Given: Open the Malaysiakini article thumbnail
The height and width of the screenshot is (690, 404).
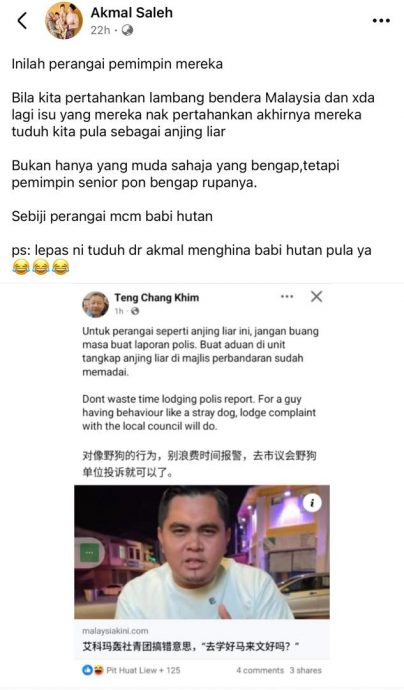Looking at the screenshot, I should click(x=202, y=552).
